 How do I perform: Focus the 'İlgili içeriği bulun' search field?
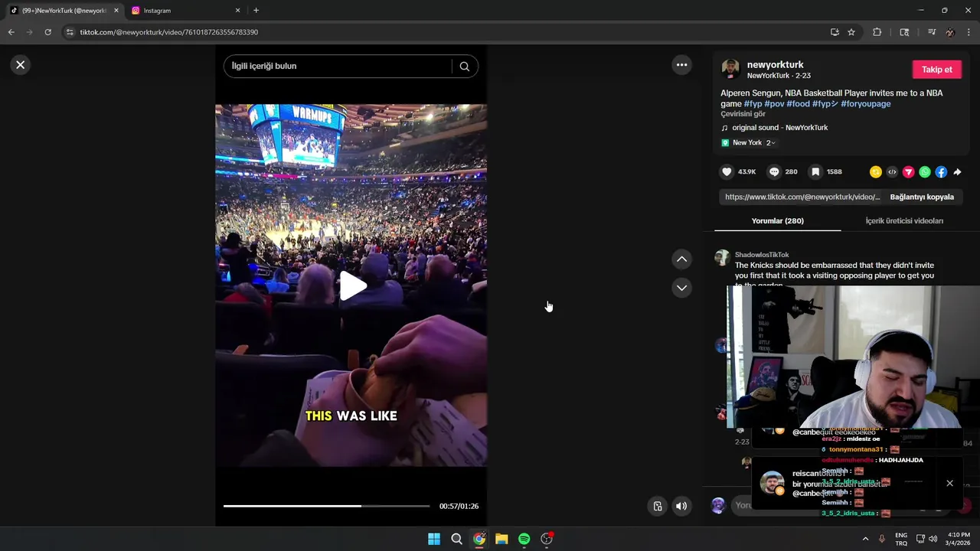coord(337,67)
